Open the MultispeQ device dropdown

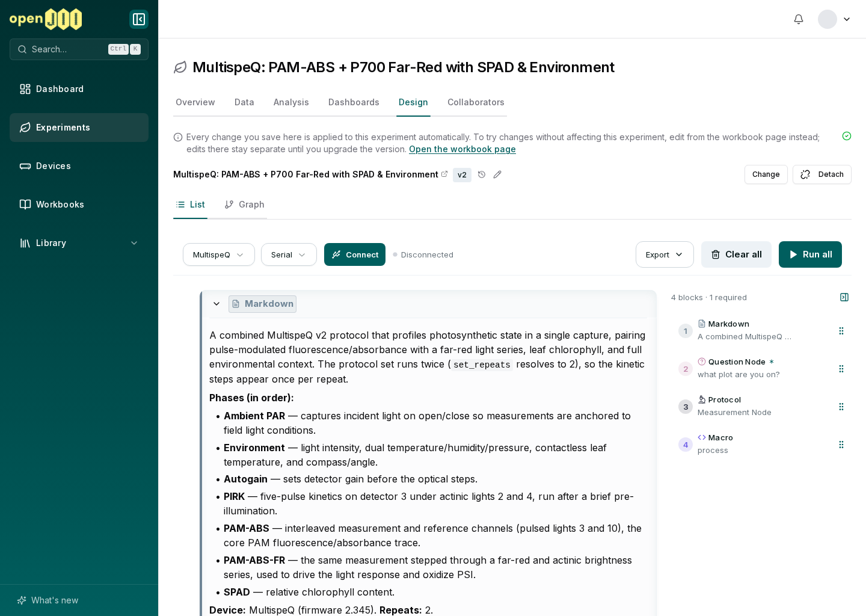point(219,254)
